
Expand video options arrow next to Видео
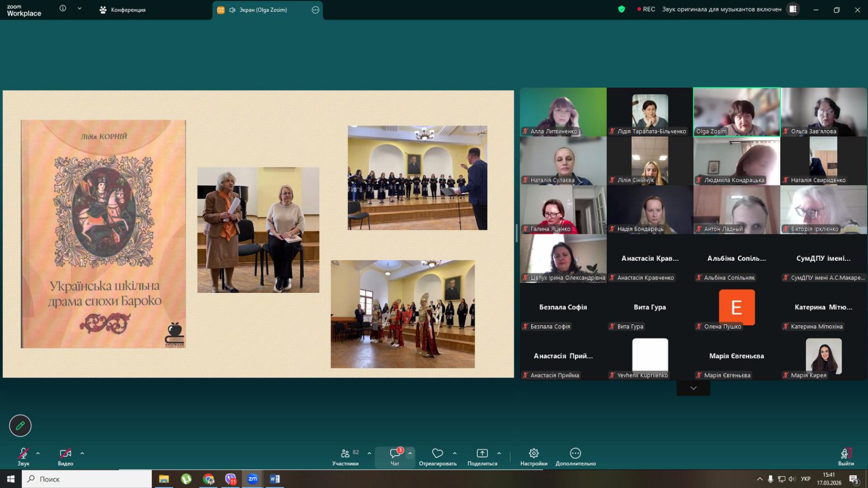click(82, 453)
